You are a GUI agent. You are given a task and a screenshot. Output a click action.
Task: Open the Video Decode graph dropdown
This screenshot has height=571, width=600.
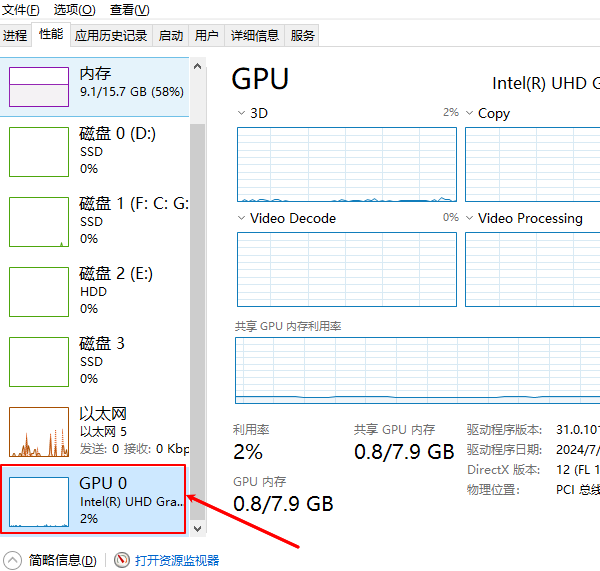pyautogui.click(x=242, y=218)
